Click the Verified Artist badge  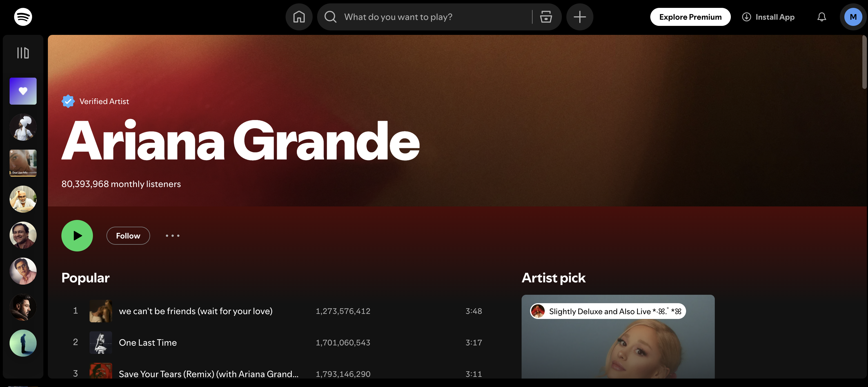coord(68,101)
